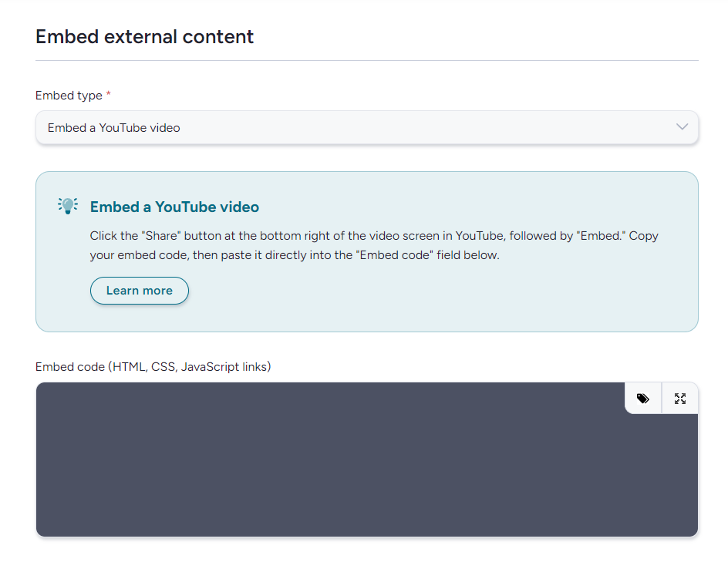Image resolution: width=728 pixels, height=569 pixels.
Task: Click "Embed code" field mention in tip
Action: (393, 255)
